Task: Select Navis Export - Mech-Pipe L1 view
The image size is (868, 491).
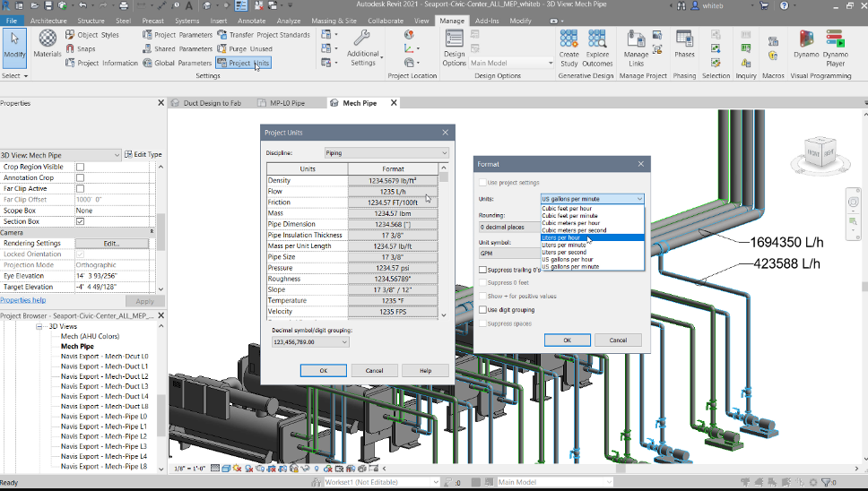Action: (x=103, y=426)
